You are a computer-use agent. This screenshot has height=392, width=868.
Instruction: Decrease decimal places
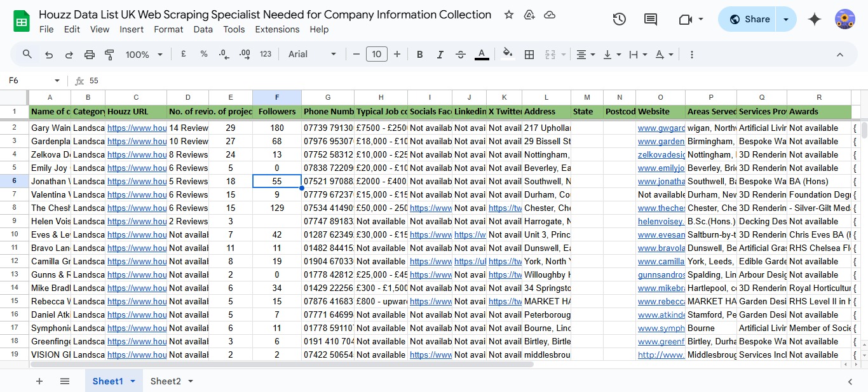[x=224, y=55]
